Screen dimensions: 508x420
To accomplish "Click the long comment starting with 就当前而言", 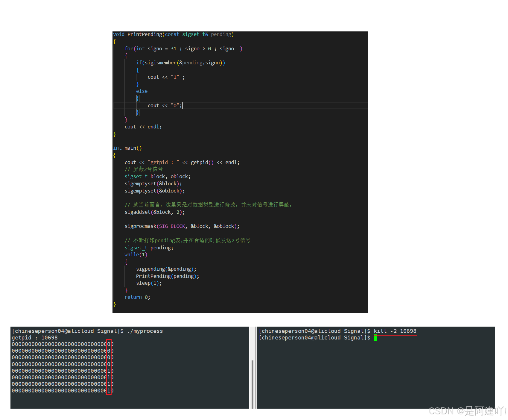I will (209, 205).
